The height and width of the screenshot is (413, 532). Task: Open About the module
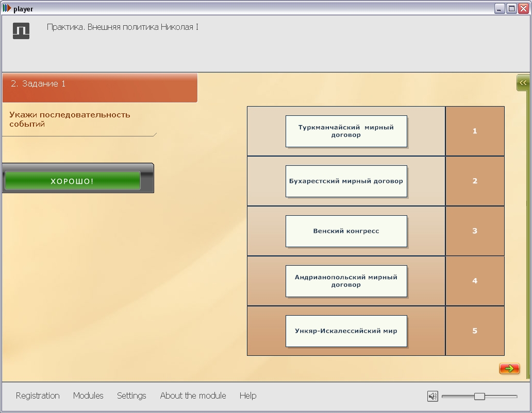(x=193, y=395)
